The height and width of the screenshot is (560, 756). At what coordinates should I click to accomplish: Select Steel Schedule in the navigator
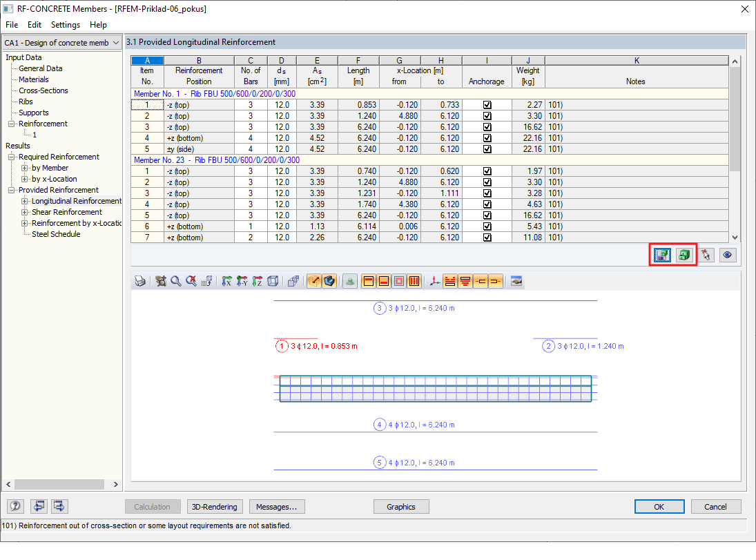[56, 234]
